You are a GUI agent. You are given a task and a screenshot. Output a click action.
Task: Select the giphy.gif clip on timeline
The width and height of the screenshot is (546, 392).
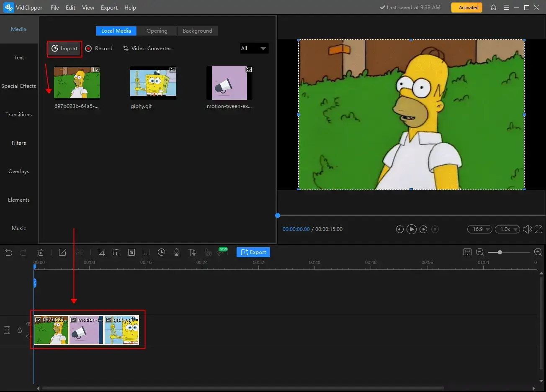coord(122,330)
